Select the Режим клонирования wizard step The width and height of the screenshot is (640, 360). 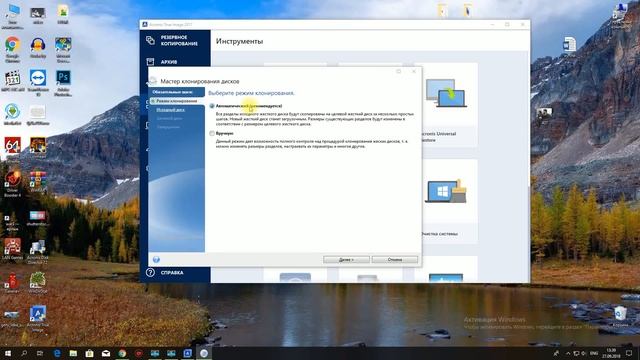(x=177, y=101)
